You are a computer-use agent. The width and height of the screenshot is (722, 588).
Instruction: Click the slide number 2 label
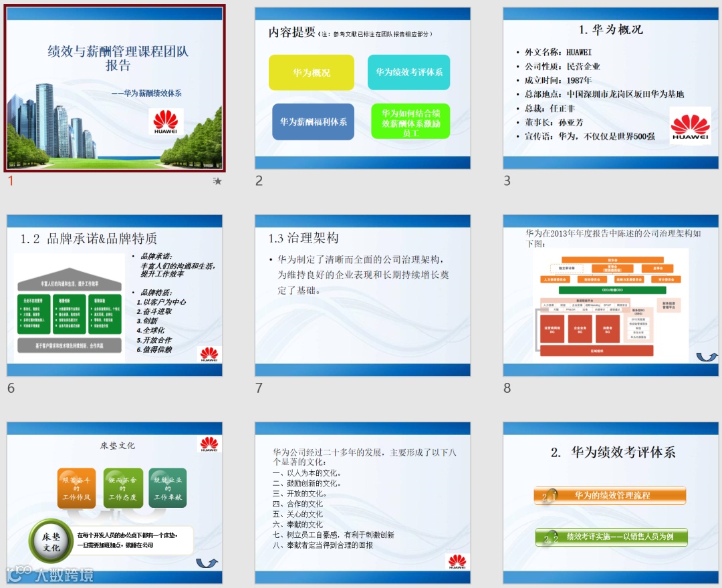pos(259,180)
